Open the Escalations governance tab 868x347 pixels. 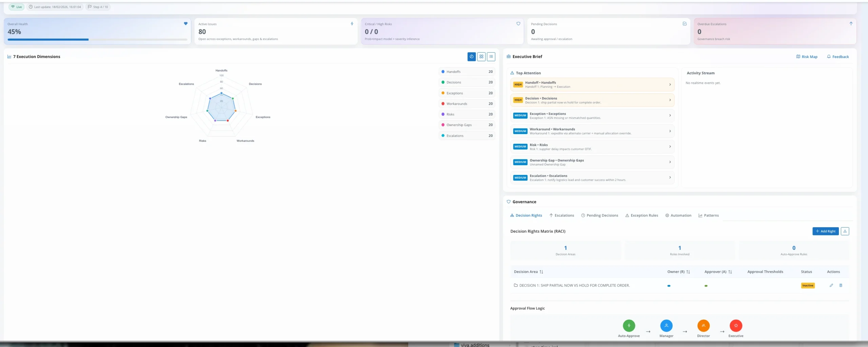[x=561, y=215]
